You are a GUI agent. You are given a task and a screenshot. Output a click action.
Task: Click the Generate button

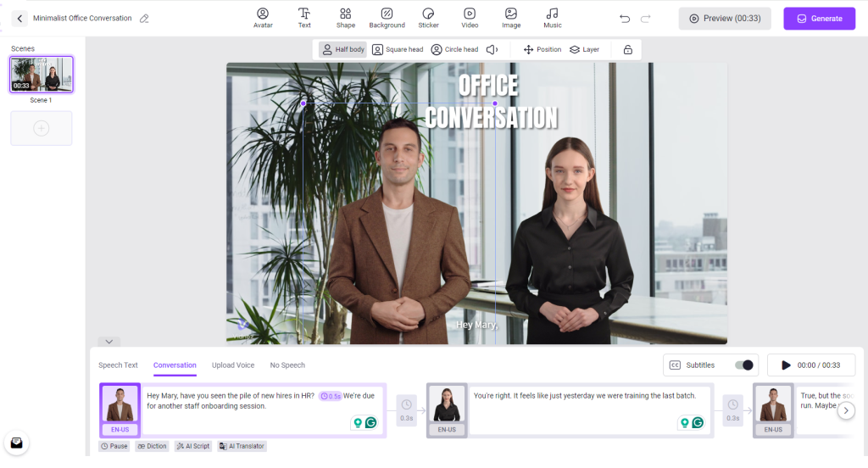tap(819, 19)
